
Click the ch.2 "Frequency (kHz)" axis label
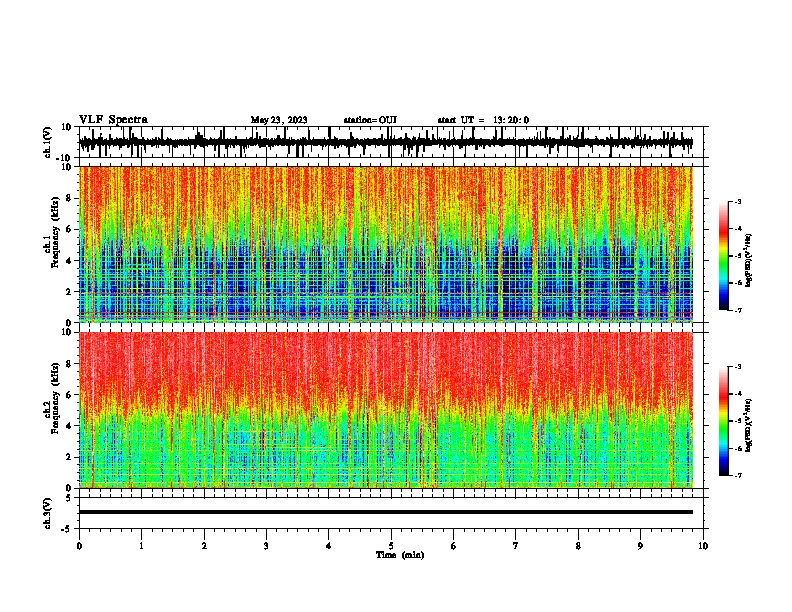(x=55, y=398)
